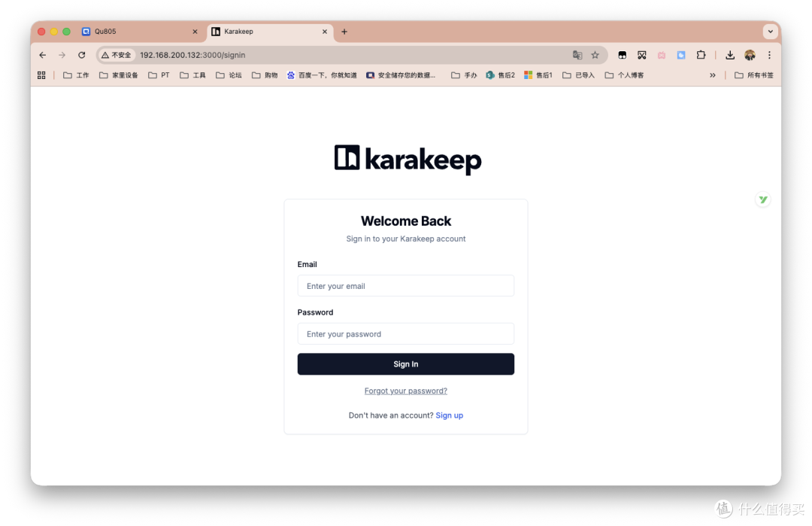The image size is (812, 526).
Task: Reload the Karakeep sign-in page
Action: [x=82, y=55]
